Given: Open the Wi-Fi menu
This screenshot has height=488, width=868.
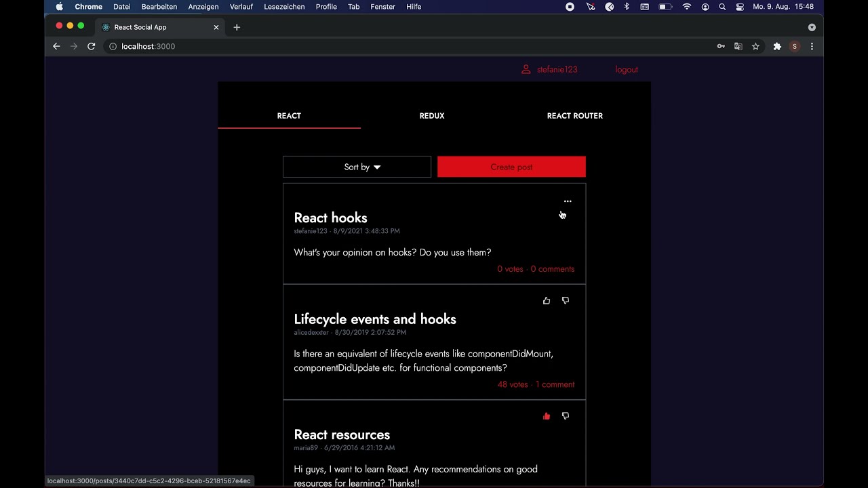Looking at the screenshot, I should (687, 7).
